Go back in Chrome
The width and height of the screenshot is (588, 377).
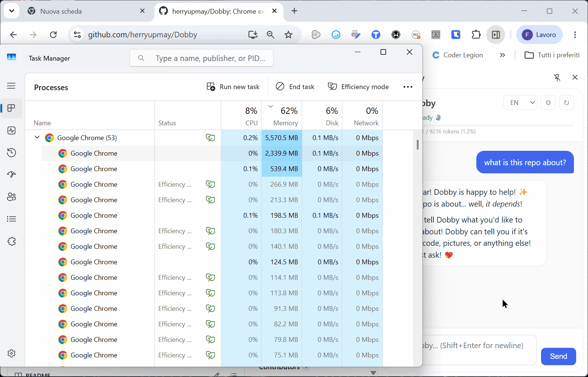13,35
